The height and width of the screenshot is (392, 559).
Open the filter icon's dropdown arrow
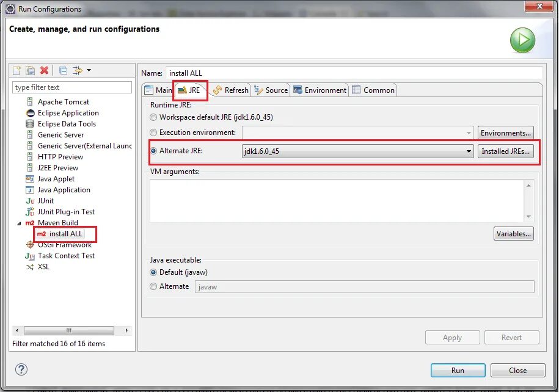pyautogui.click(x=89, y=70)
